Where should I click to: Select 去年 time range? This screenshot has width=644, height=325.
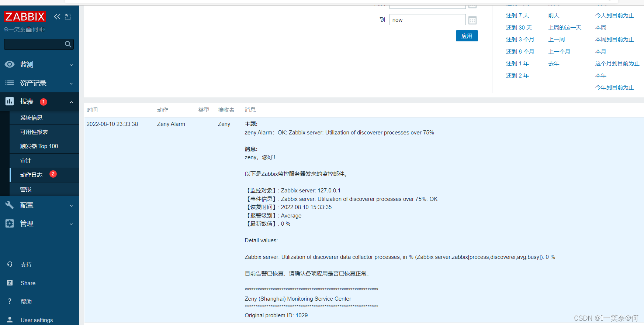pyautogui.click(x=554, y=64)
